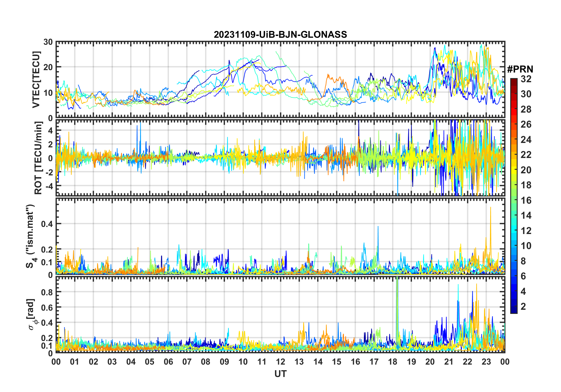
Task: Select the VTEC[TECU] y-axis label
Action: 36,80
